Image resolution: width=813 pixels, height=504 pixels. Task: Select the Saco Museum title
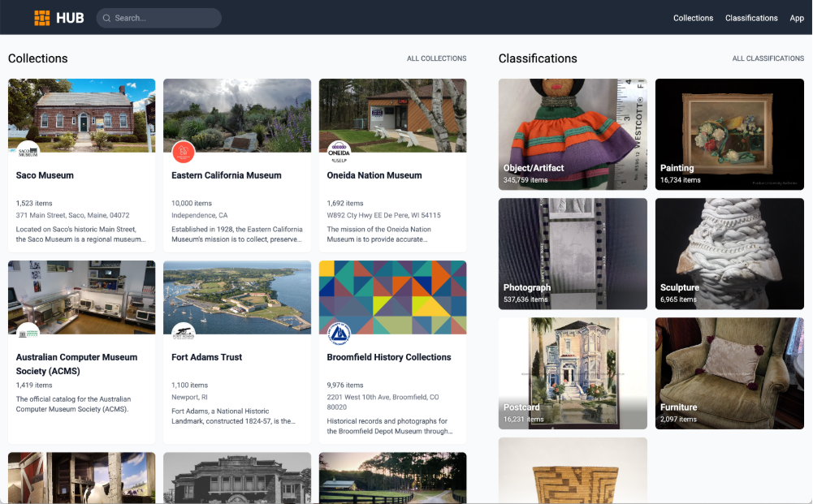[45, 175]
